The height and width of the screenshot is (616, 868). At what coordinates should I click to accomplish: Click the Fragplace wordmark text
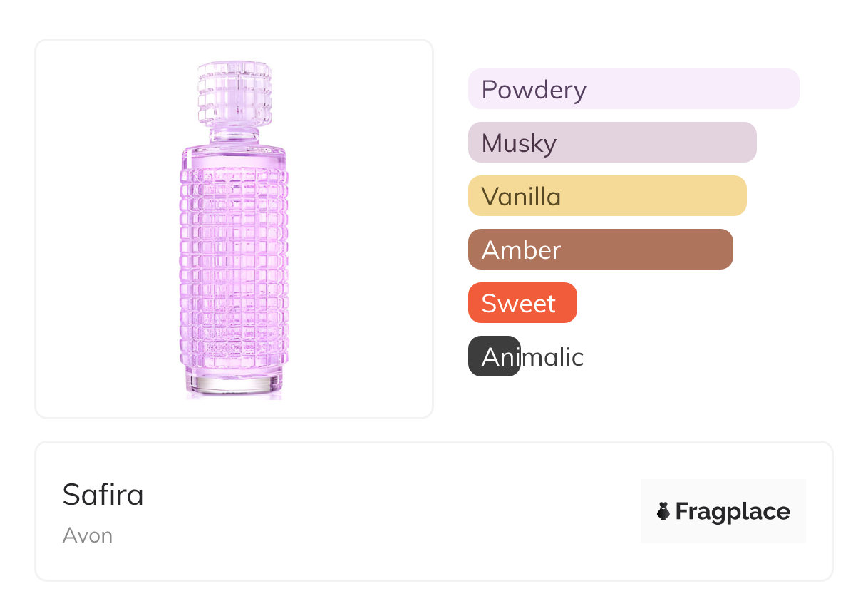[x=733, y=512]
